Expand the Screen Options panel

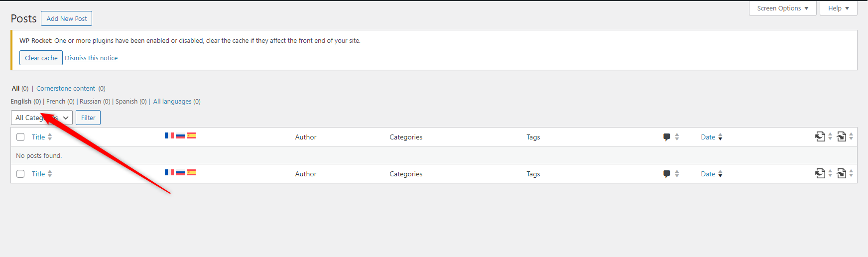(x=783, y=8)
